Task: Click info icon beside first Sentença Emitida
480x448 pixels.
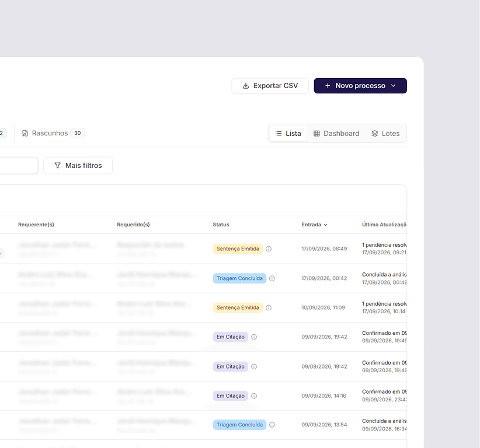Action: [x=269, y=249]
